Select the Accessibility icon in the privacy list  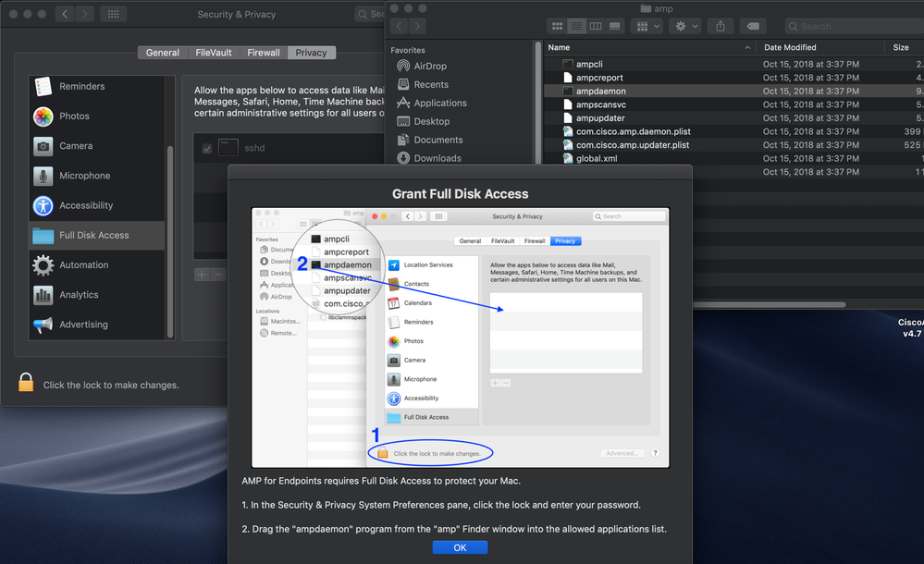pyautogui.click(x=43, y=205)
